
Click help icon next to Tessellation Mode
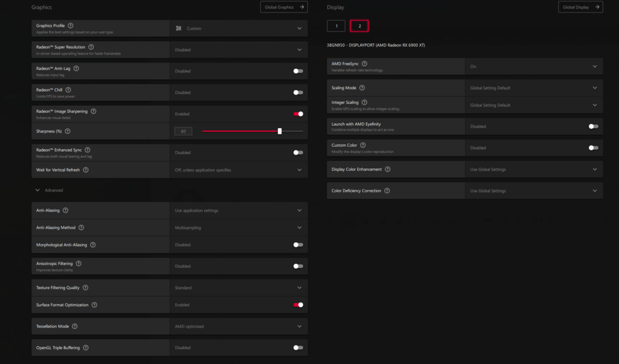(x=75, y=326)
